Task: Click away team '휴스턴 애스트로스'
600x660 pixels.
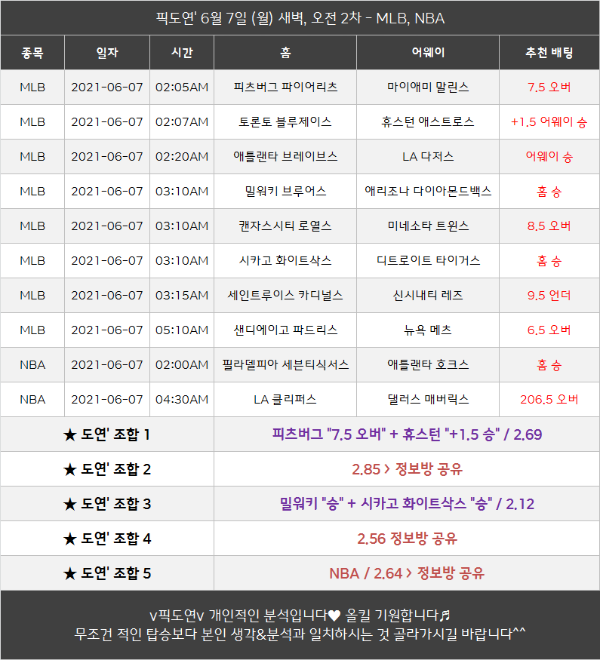Action: [x=428, y=122]
